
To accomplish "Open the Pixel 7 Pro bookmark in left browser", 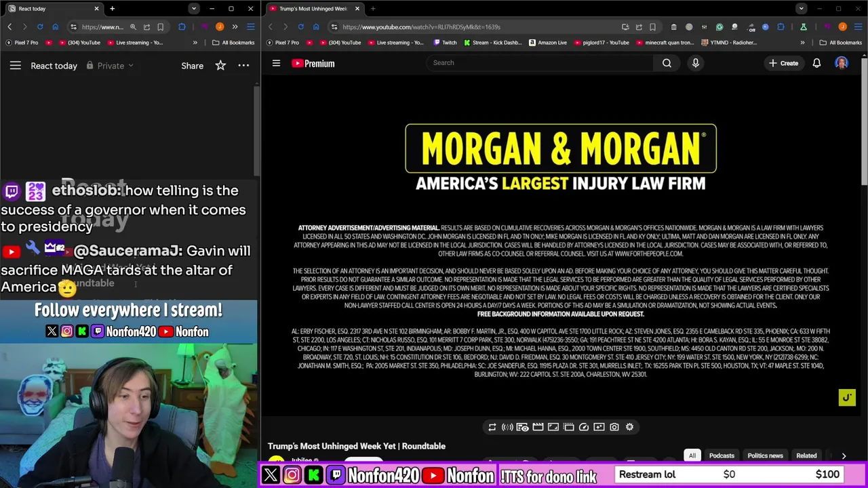I will (x=22, y=42).
